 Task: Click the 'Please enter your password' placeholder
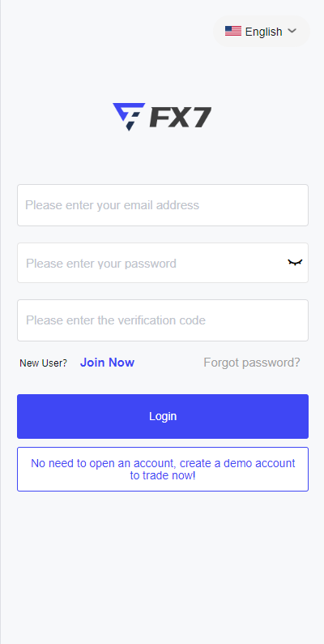(101, 264)
